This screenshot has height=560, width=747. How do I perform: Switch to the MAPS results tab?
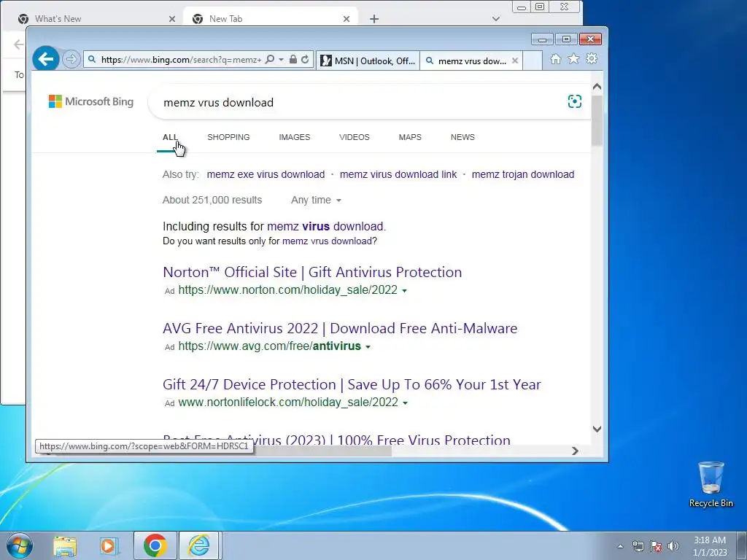pos(410,137)
